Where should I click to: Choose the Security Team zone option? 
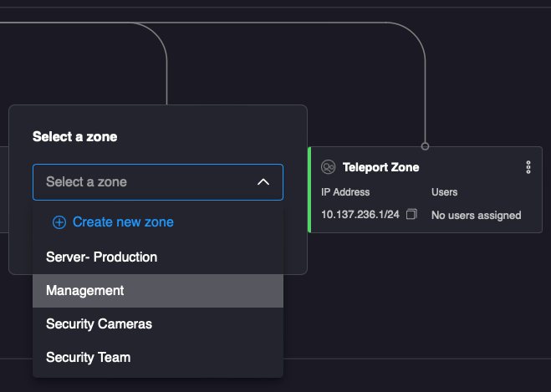[88, 357]
